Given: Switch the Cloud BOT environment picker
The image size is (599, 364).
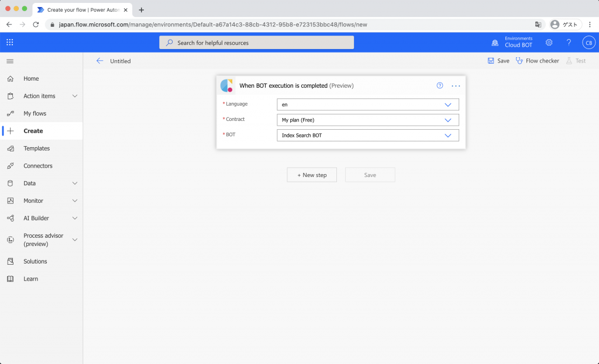Looking at the screenshot, I should pyautogui.click(x=518, y=42).
